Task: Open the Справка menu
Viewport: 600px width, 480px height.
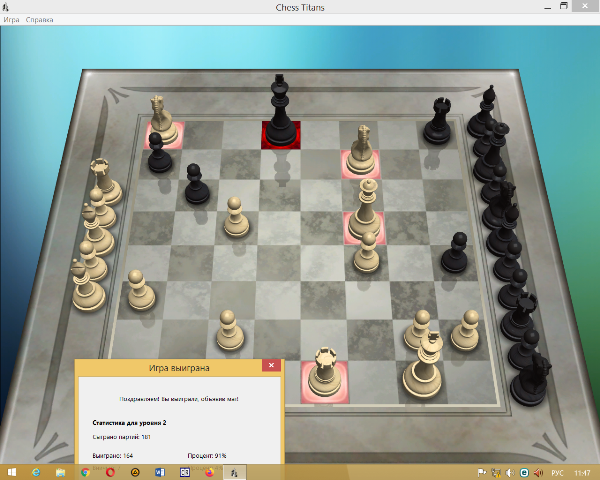Action: click(41, 20)
